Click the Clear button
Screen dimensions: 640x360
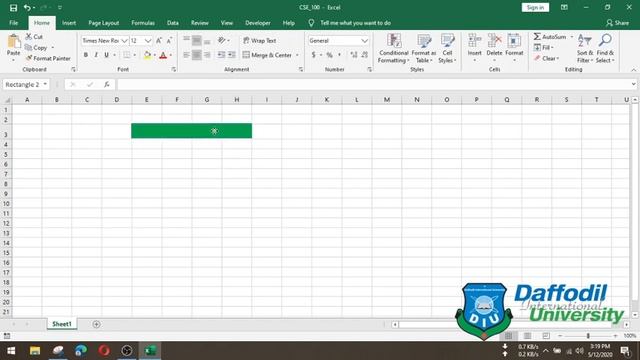click(546, 58)
